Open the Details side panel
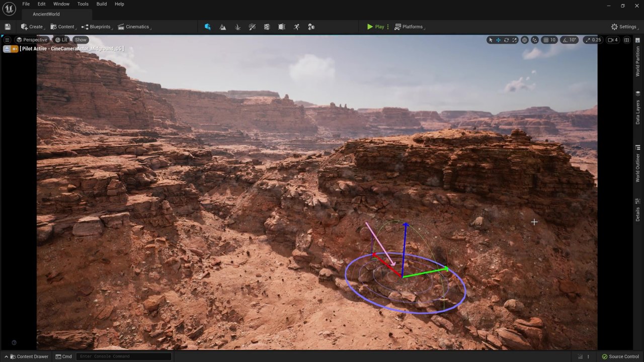 pyautogui.click(x=637, y=210)
